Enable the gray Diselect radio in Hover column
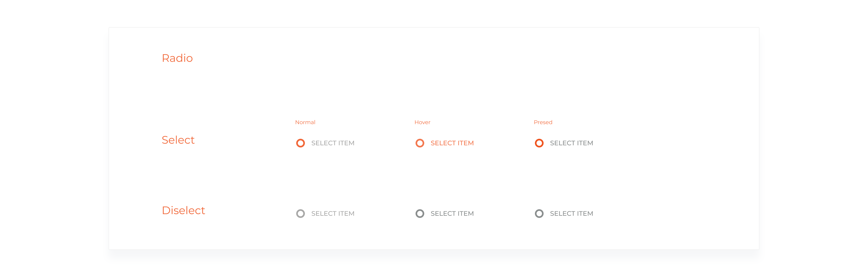Screen dimensions: 868x277 [420, 213]
